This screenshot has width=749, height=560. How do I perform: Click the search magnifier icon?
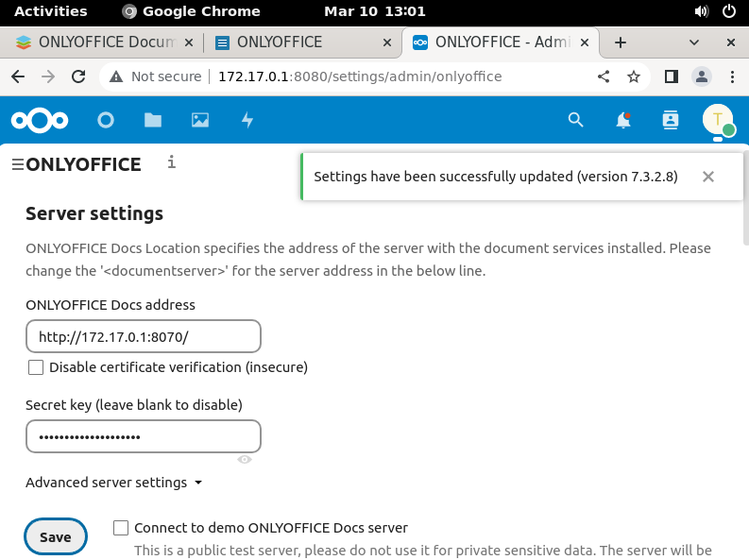click(575, 120)
